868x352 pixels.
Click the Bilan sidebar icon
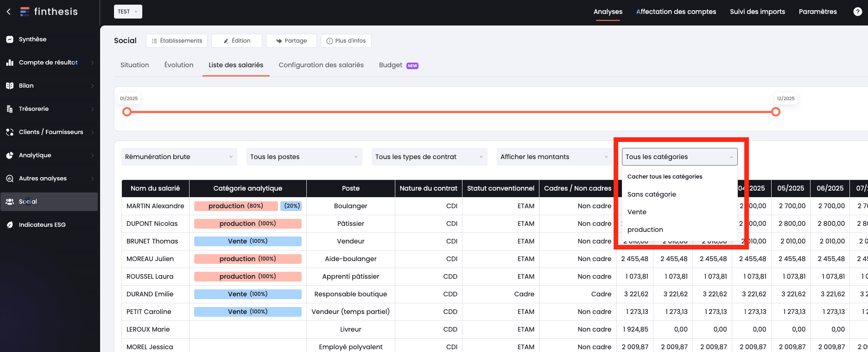[x=10, y=86]
